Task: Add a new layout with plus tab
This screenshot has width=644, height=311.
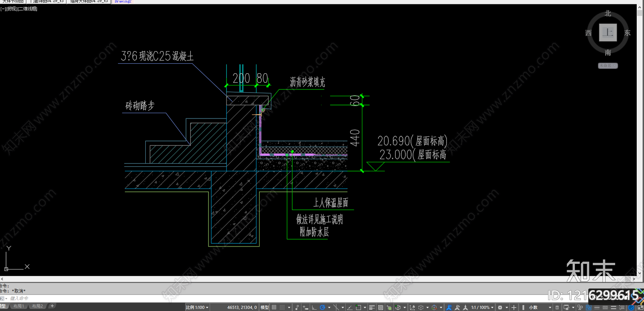Action: (x=52, y=306)
